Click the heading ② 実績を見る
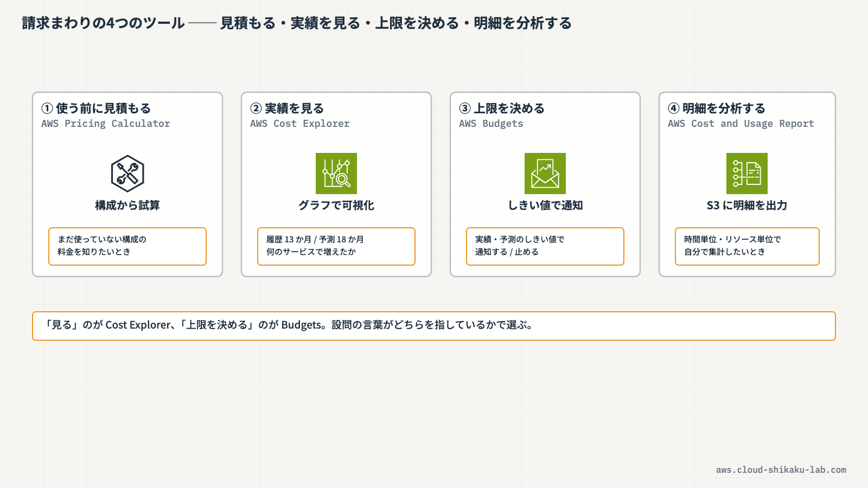 (x=287, y=108)
